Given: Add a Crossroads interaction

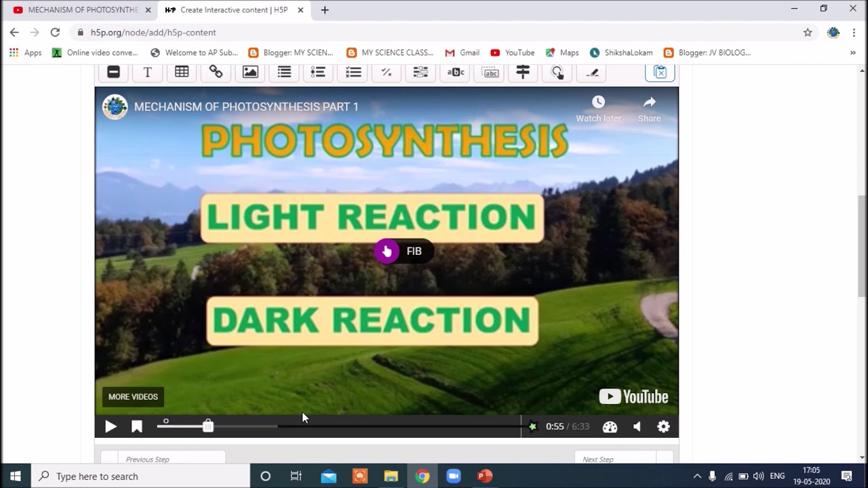Looking at the screenshot, I should (523, 72).
